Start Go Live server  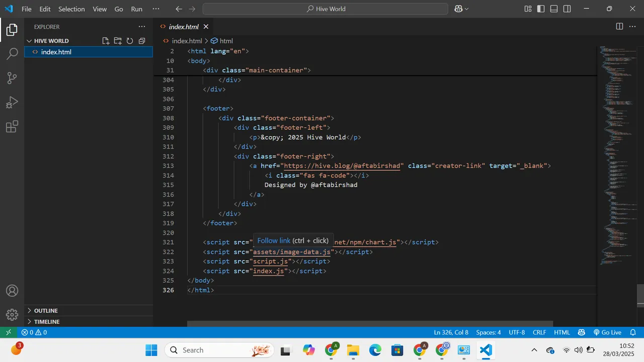[x=607, y=332]
